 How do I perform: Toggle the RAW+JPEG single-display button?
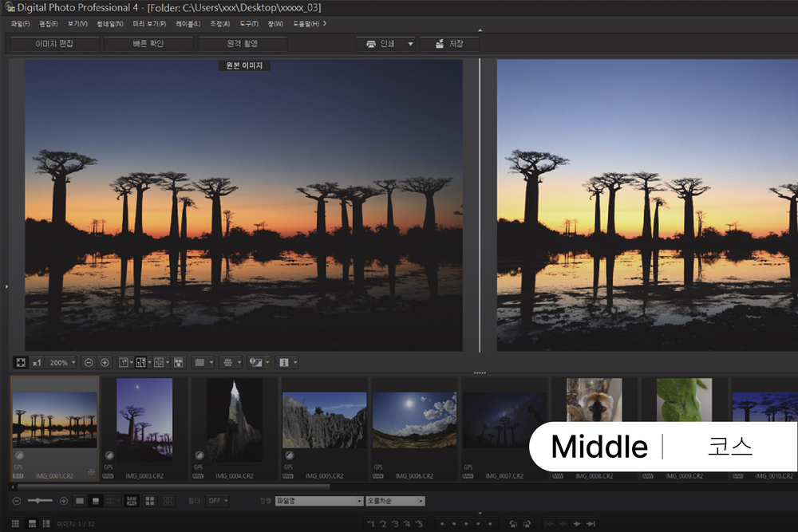pos(132,501)
